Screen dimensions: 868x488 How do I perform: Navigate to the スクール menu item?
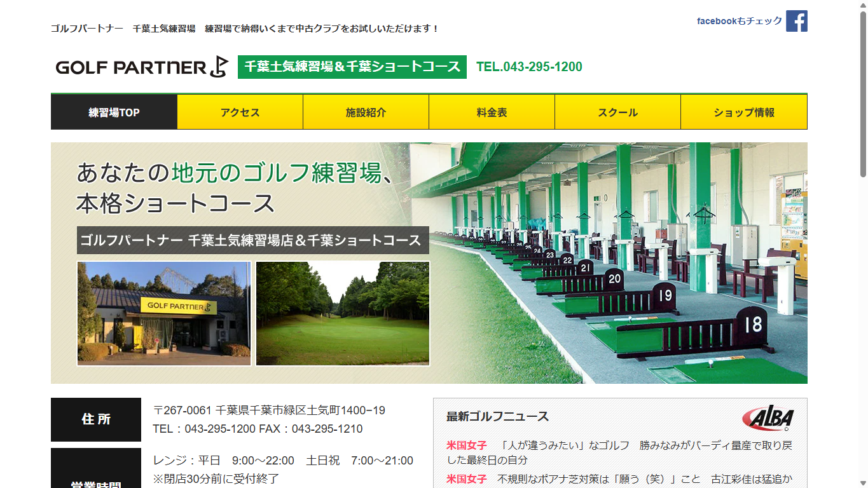(x=617, y=112)
